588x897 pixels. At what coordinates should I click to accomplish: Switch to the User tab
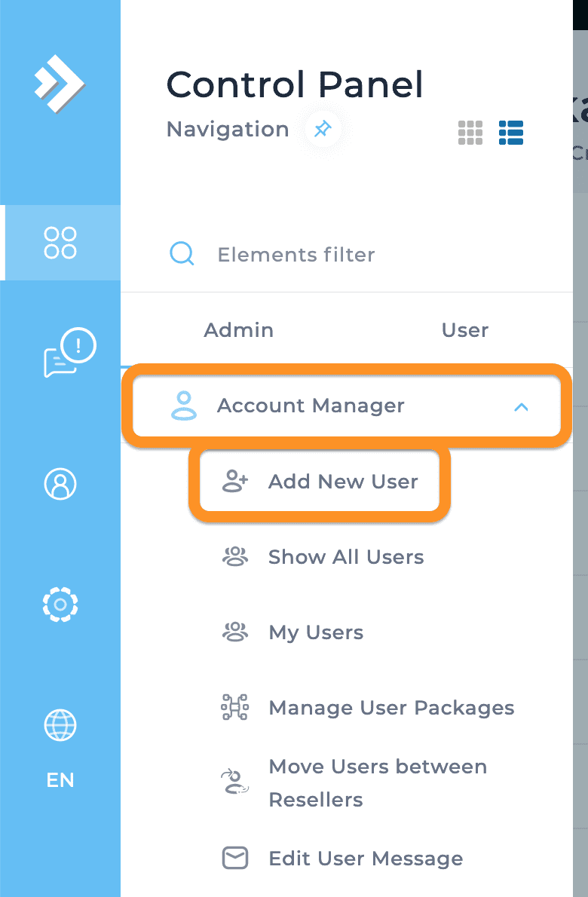coord(464,329)
